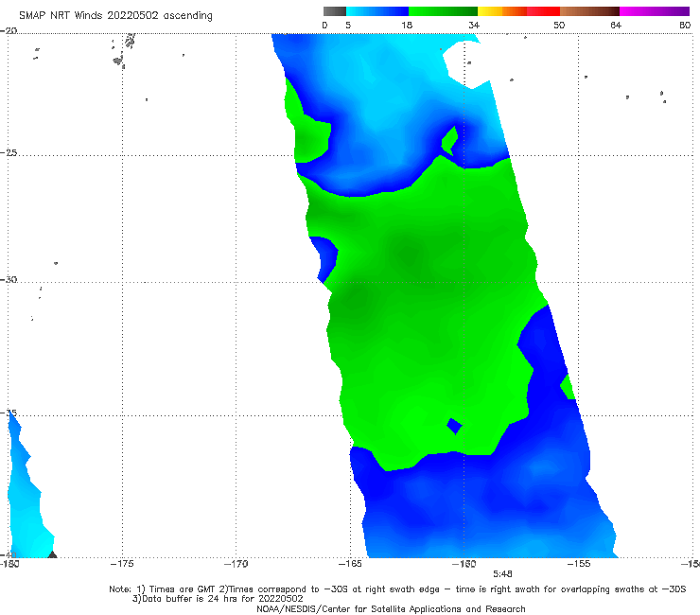Click the latitude axis label "-30" on left edge
700x615 pixels.
coord(9,279)
